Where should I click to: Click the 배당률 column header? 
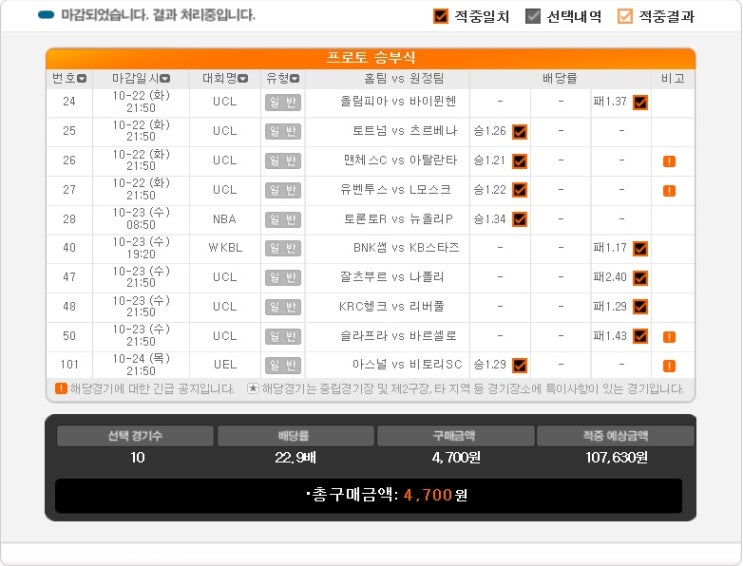(560, 78)
